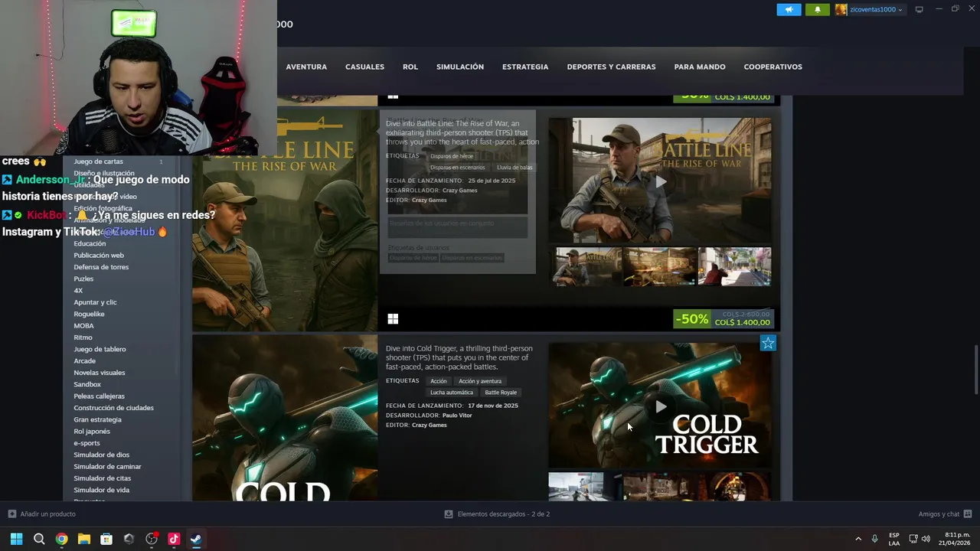This screenshot has height=551, width=980.
Task: Open the PARA MANDO tab
Action: point(700,67)
